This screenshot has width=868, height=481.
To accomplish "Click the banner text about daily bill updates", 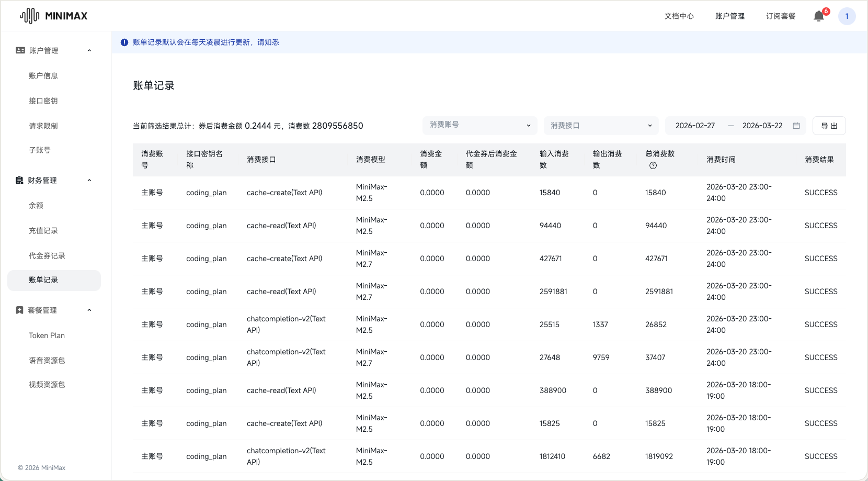I will click(205, 42).
